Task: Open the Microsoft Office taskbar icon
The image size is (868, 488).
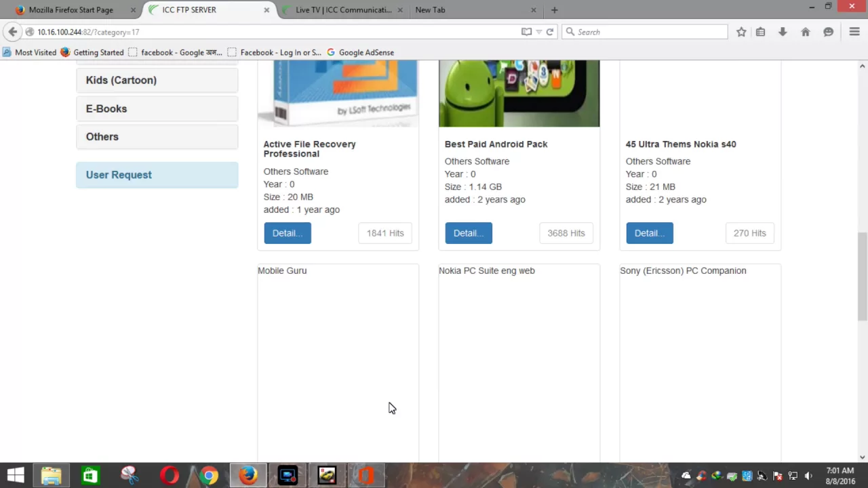Action: (x=366, y=475)
